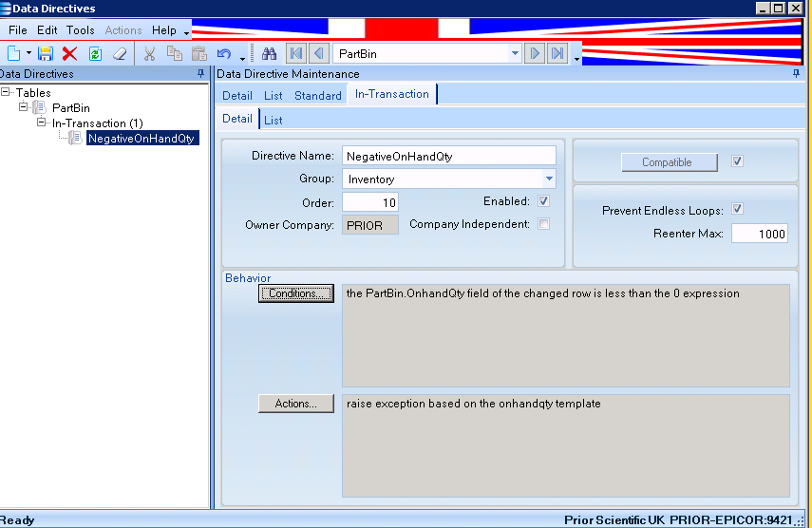Image resolution: width=812 pixels, height=528 pixels.
Task: Click the PartBin table icon in the tree
Action: [39, 107]
